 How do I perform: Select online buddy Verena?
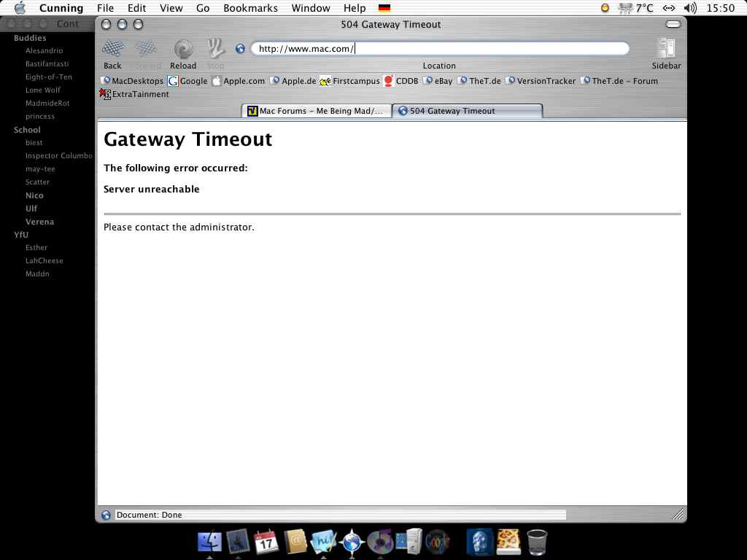[39, 222]
